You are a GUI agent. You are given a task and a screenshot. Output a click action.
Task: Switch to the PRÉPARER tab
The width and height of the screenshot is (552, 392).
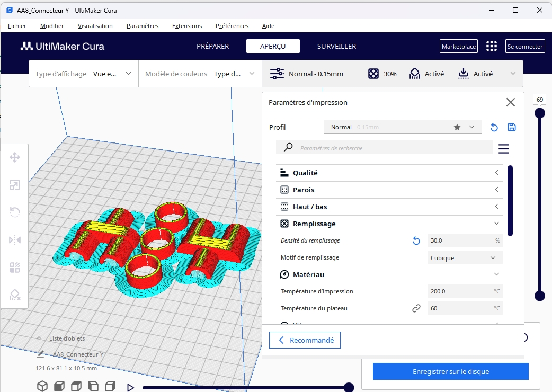(x=212, y=47)
